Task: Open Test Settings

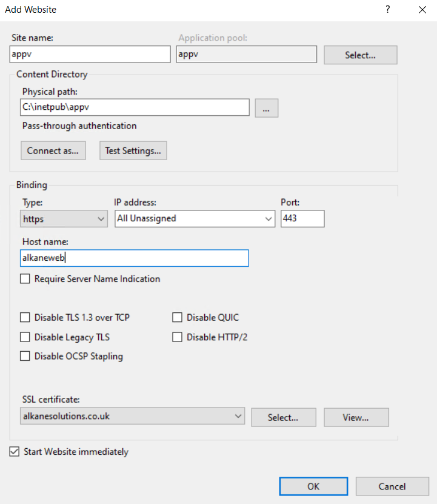Action: coord(133,150)
